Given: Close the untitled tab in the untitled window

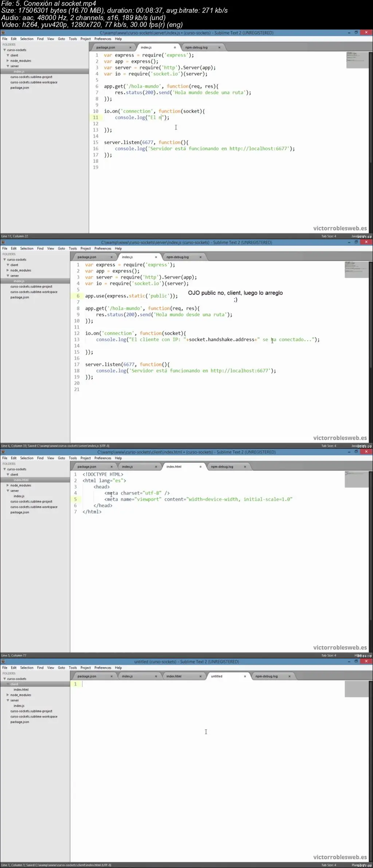Looking at the screenshot, I should 245,676.
